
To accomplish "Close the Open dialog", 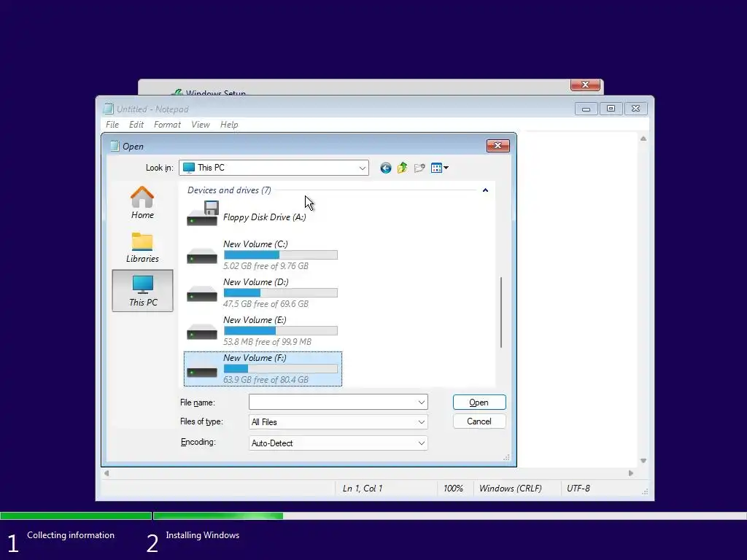I will (x=498, y=146).
